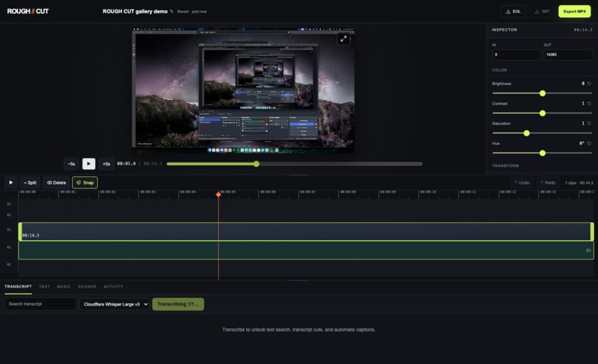Click the pencil icon to rename project

coord(171,11)
